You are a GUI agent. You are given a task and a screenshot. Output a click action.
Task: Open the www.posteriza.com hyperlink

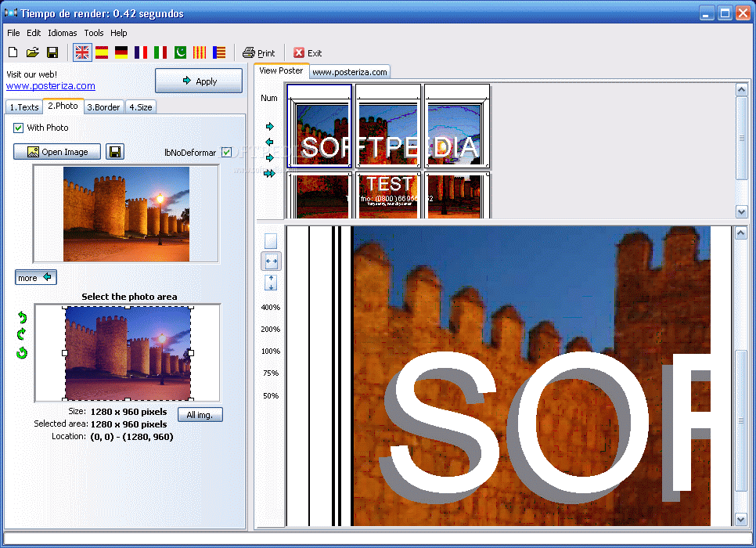tap(51, 86)
